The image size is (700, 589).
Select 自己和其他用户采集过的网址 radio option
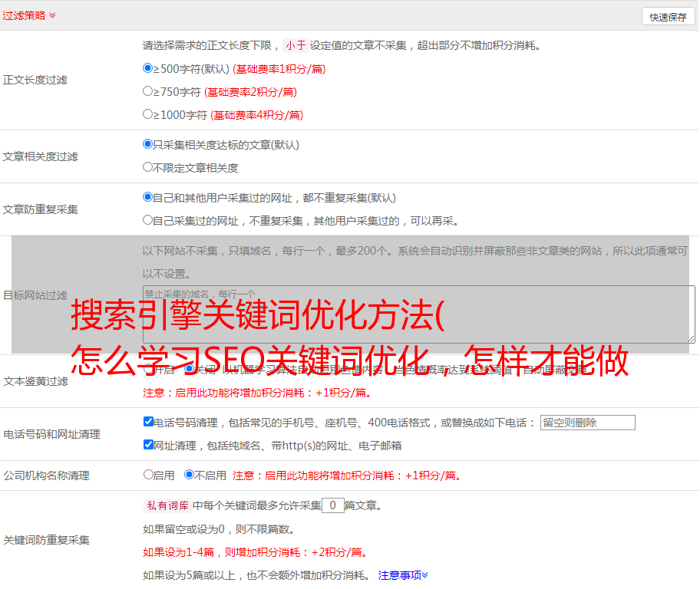tap(147, 197)
